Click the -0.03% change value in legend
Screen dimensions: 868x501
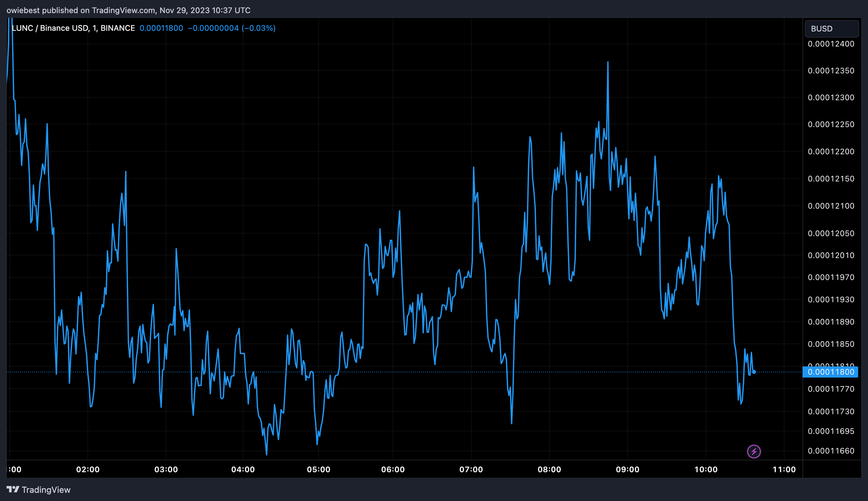(x=258, y=28)
